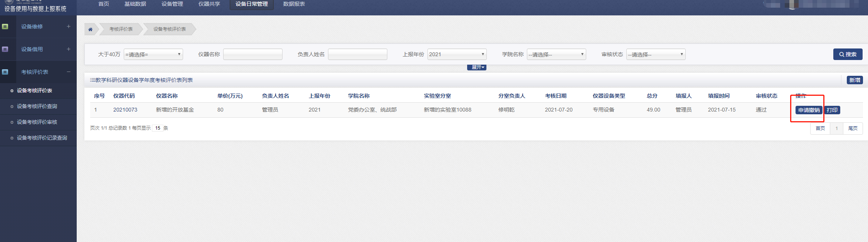
Task: Expand 设备借用 using its plus icon
Action: [x=69, y=49]
